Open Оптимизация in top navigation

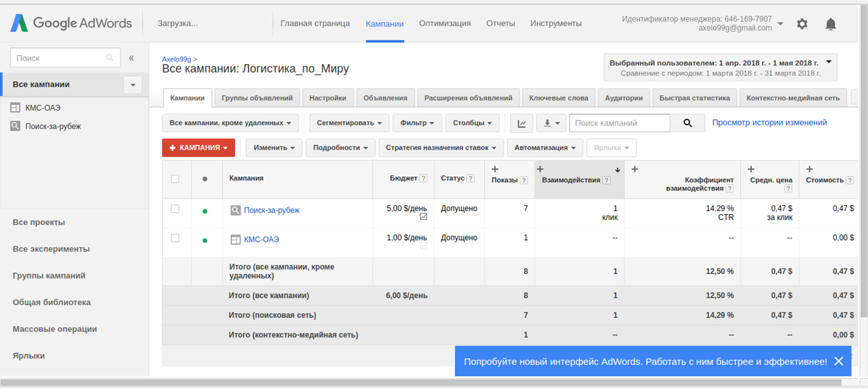[444, 23]
